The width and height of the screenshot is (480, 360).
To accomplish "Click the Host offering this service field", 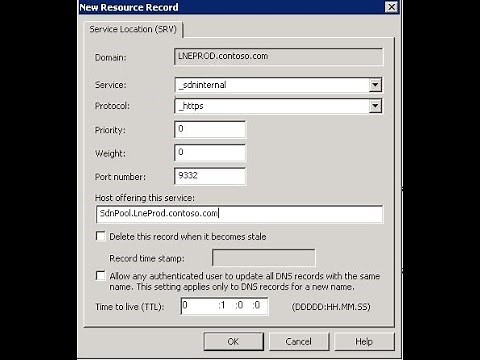I will tap(239, 214).
